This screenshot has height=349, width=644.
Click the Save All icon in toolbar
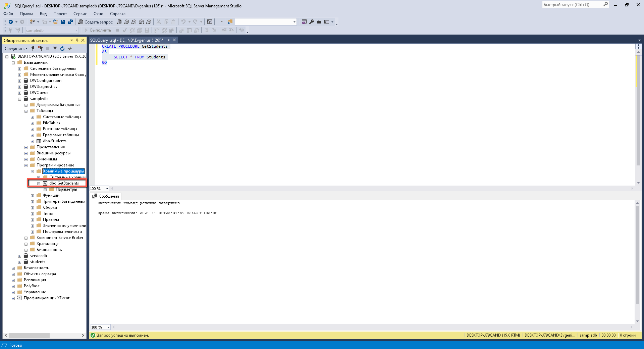(x=70, y=22)
